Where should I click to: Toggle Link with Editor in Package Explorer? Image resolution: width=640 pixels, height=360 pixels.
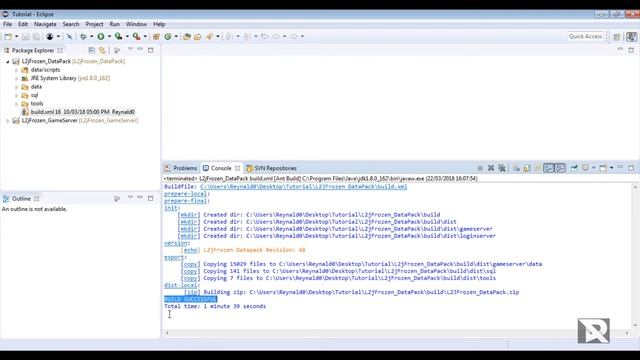pos(102,50)
